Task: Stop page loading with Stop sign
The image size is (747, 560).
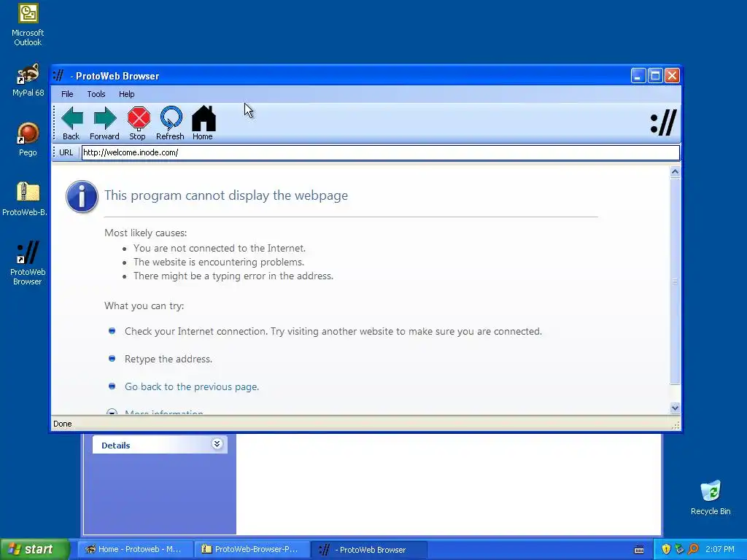Action: click(x=138, y=123)
